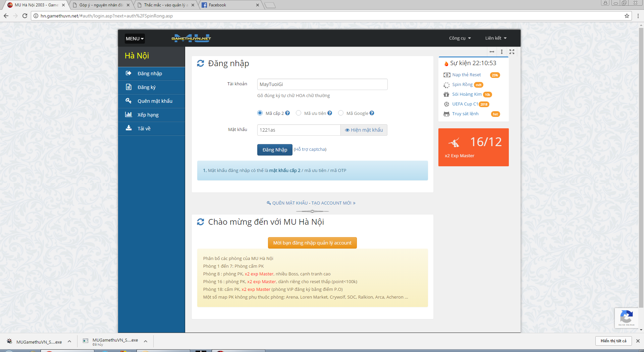Open the MENU dropdown
The height and width of the screenshot is (352, 644).
click(135, 39)
